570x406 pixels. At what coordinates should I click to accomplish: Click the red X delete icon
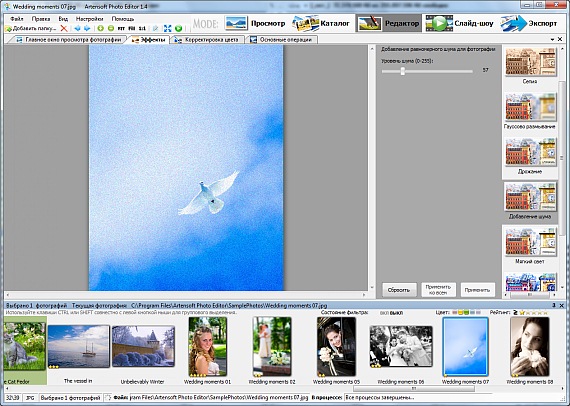(x=64, y=28)
